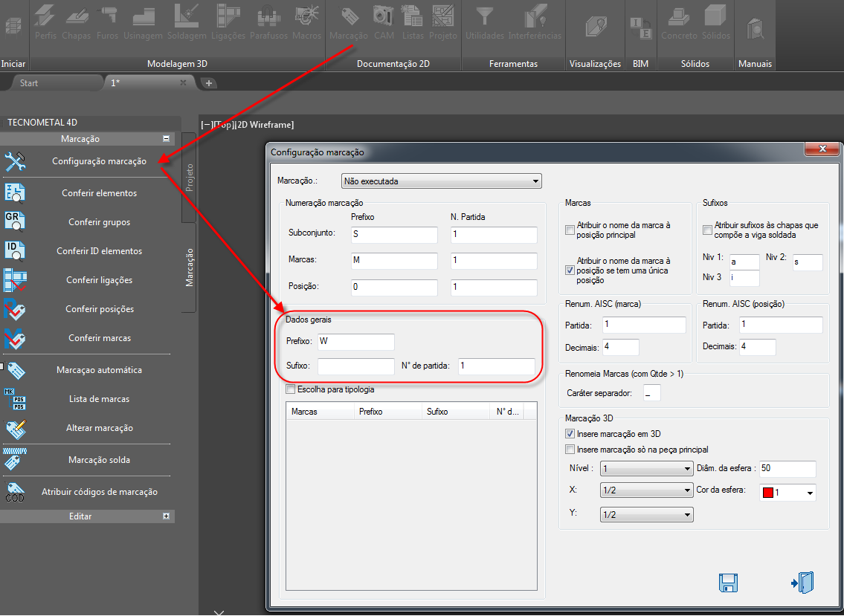Save settings with the floppy disk icon

click(728, 583)
